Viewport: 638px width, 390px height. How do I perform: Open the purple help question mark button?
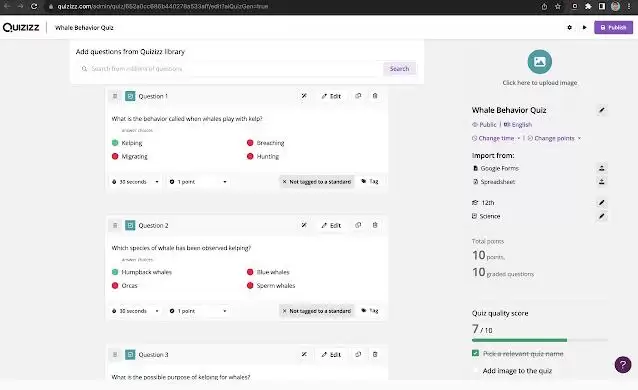click(x=623, y=365)
